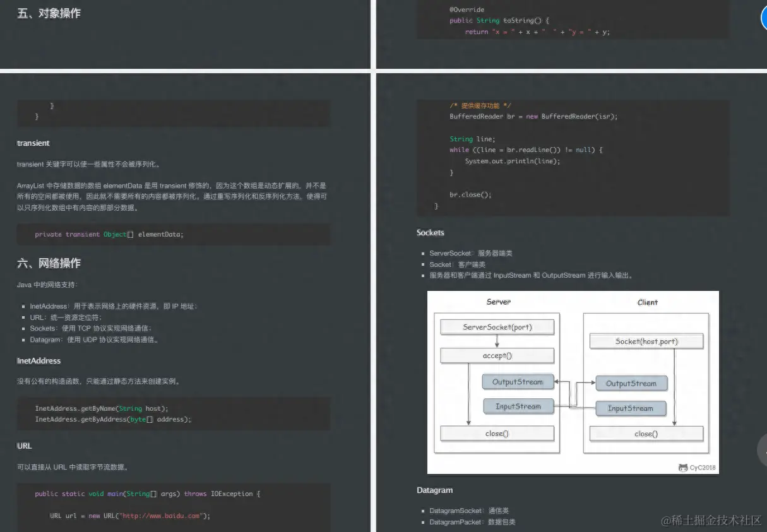Click the comment "/* 提供缓存功能 */"
This screenshot has height=532, width=767.
pos(480,105)
